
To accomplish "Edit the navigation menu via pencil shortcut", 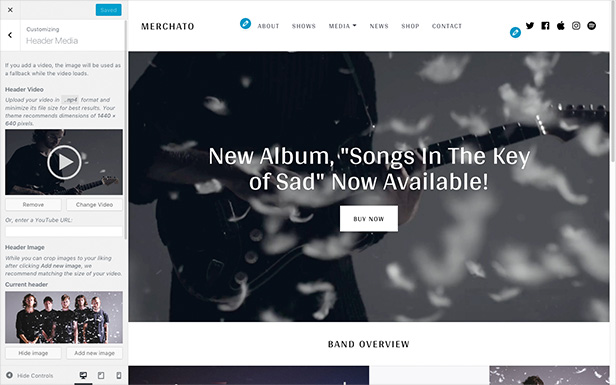I will pos(246,24).
